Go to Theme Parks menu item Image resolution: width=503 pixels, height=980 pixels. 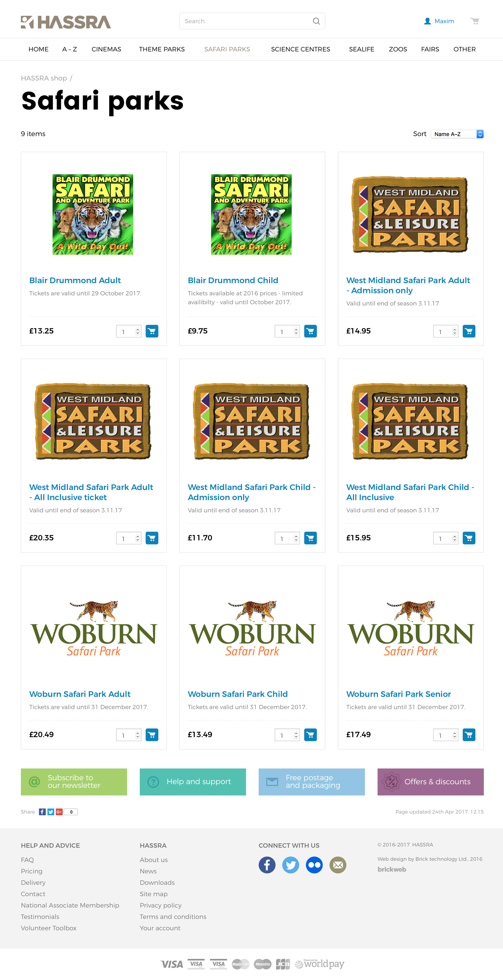(162, 50)
